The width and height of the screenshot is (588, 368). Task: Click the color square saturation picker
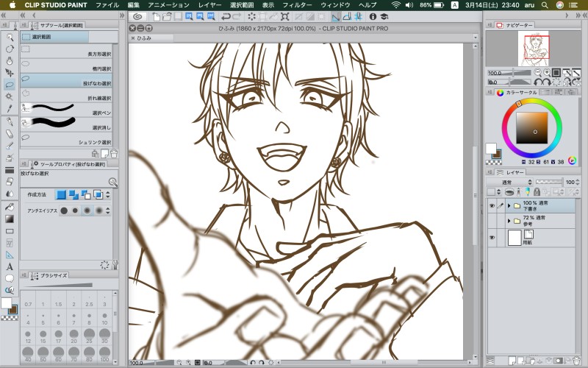[x=531, y=128]
